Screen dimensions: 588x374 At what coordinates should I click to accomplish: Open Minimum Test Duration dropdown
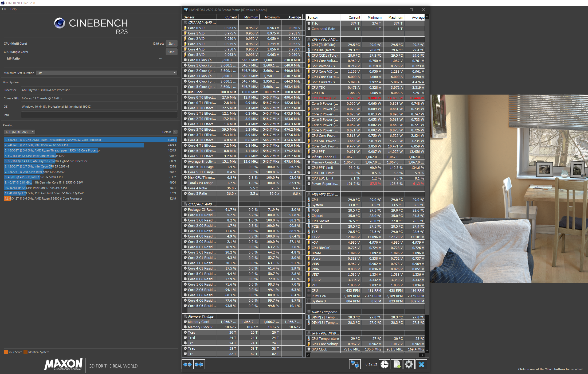tap(107, 73)
